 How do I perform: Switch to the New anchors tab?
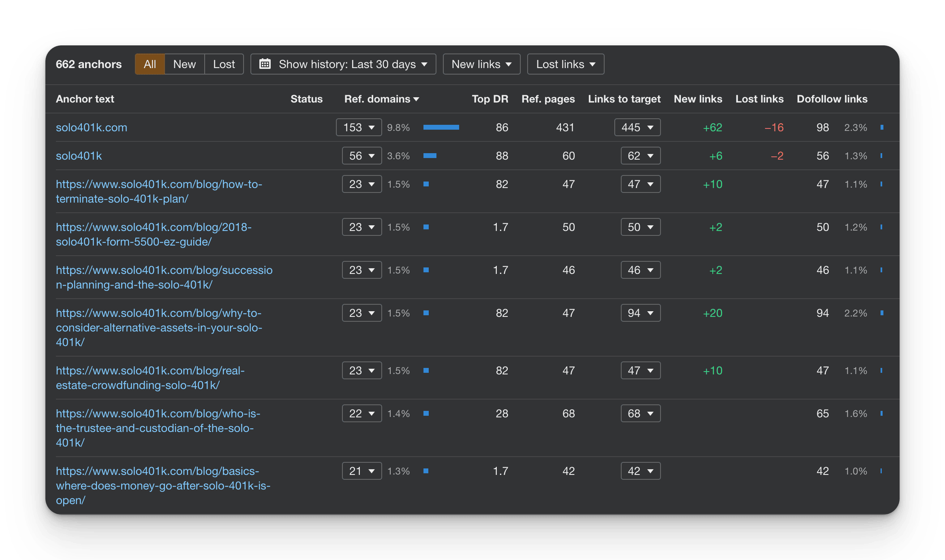point(184,64)
